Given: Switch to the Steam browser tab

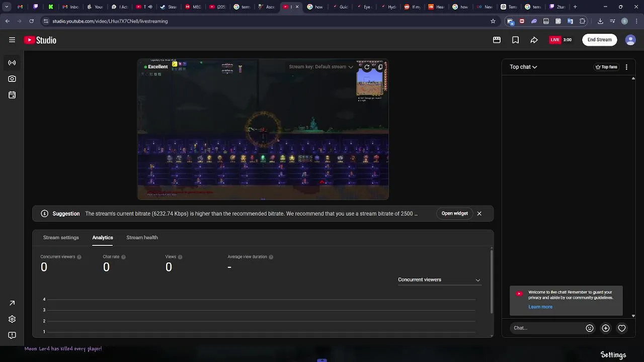Looking at the screenshot, I should [169, 7].
